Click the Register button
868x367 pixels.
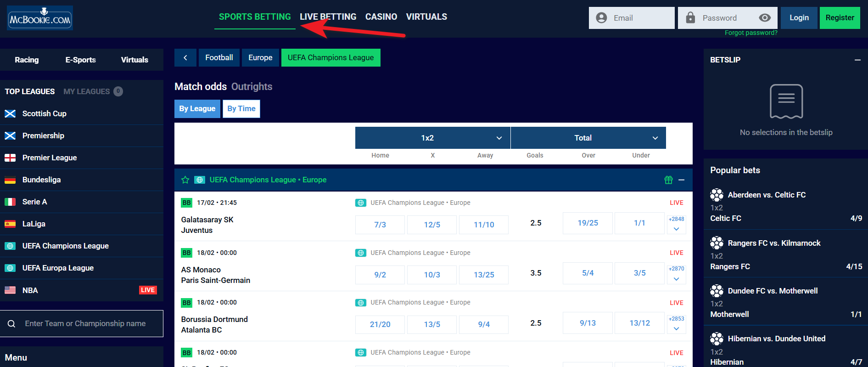point(840,18)
